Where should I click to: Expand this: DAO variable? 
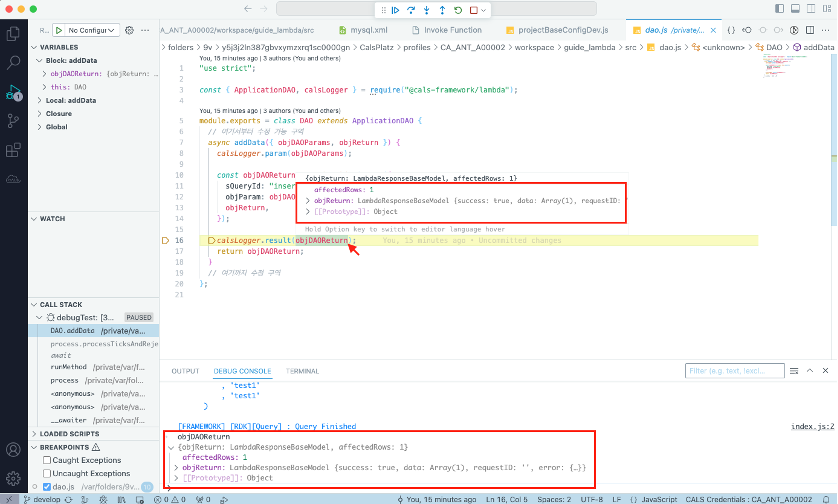(45, 87)
